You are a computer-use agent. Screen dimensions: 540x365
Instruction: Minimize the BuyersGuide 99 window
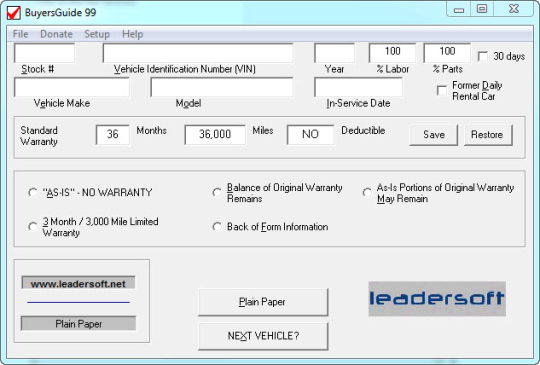click(x=459, y=9)
